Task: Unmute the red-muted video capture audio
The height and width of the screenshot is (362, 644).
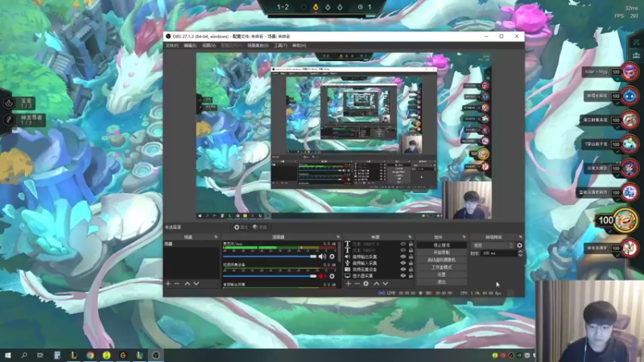Action: pos(322,276)
